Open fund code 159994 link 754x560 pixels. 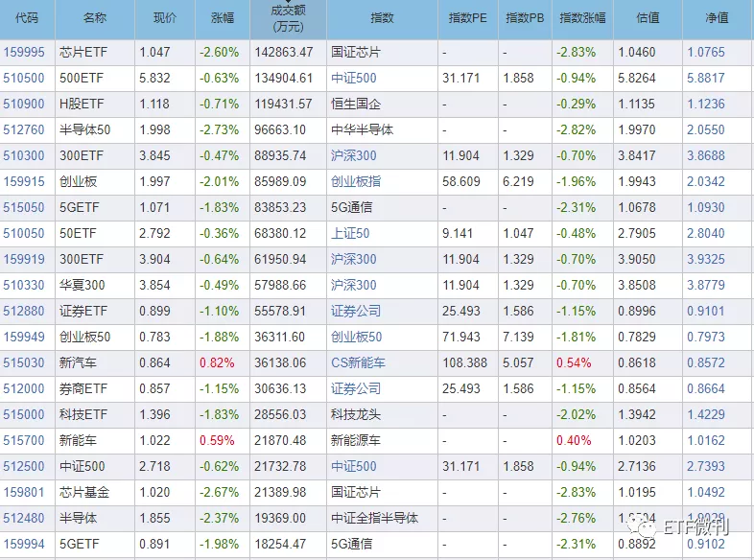[x=24, y=544]
